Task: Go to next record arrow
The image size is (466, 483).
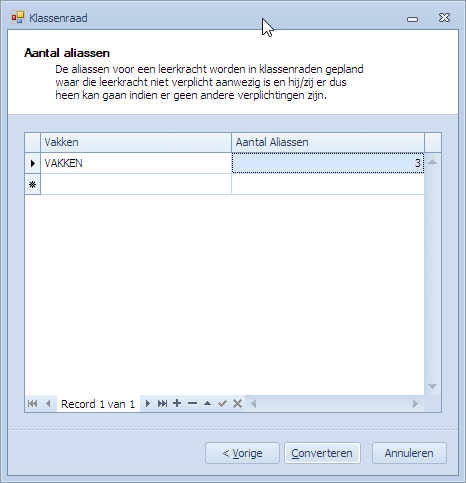Action: [148, 404]
